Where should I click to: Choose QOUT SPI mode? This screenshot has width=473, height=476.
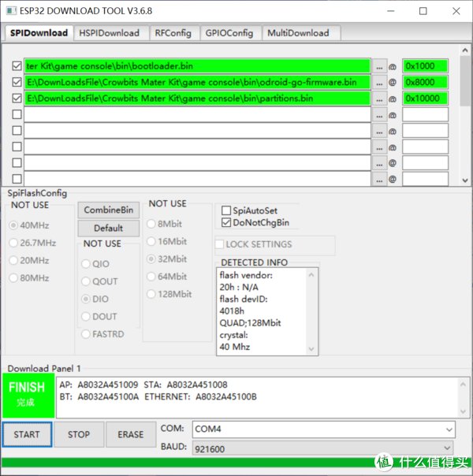click(86, 281)
